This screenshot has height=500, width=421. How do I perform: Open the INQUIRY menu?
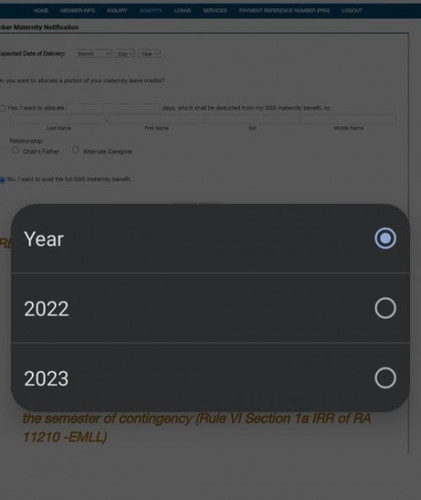coord(117,11)
